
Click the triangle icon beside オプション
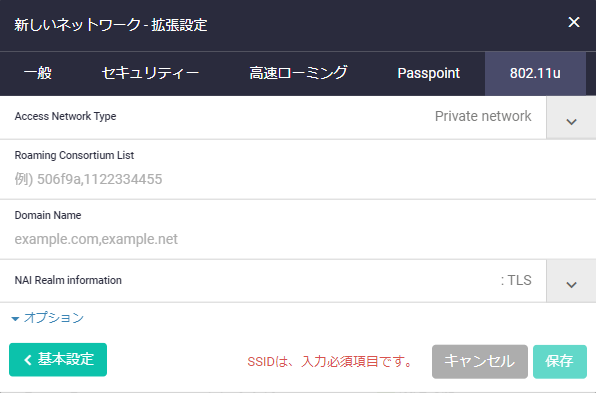point(15,319)
